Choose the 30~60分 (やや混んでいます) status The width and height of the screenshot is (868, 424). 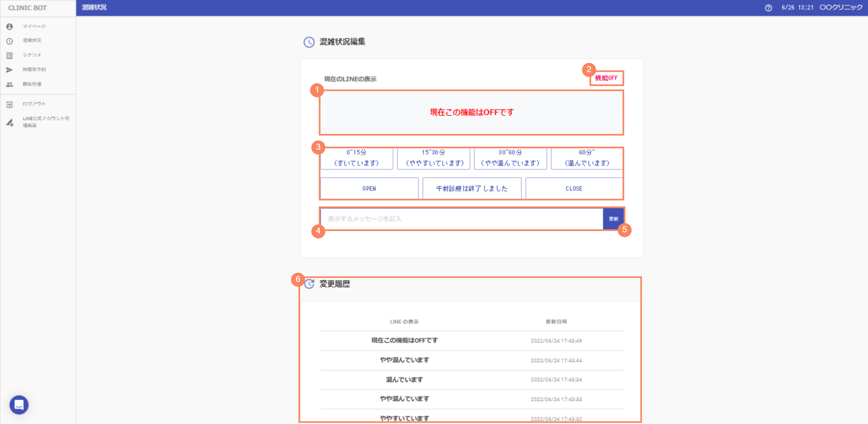coord(510,158)
